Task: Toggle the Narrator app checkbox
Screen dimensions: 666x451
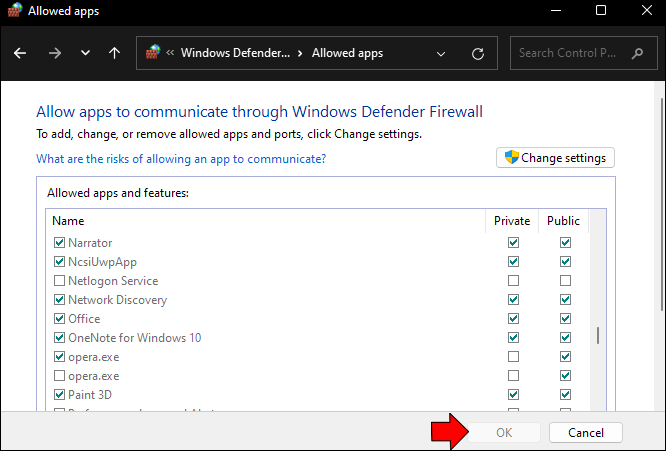Action: [x=59, y=243]
